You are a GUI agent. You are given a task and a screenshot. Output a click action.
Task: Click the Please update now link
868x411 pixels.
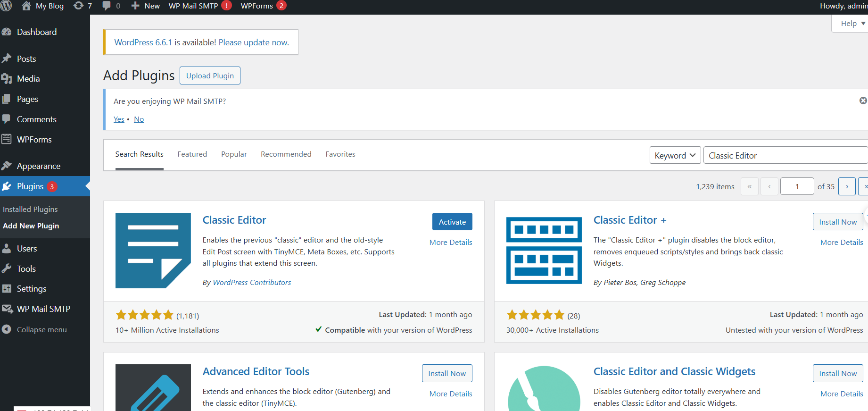tap(253, 42)
